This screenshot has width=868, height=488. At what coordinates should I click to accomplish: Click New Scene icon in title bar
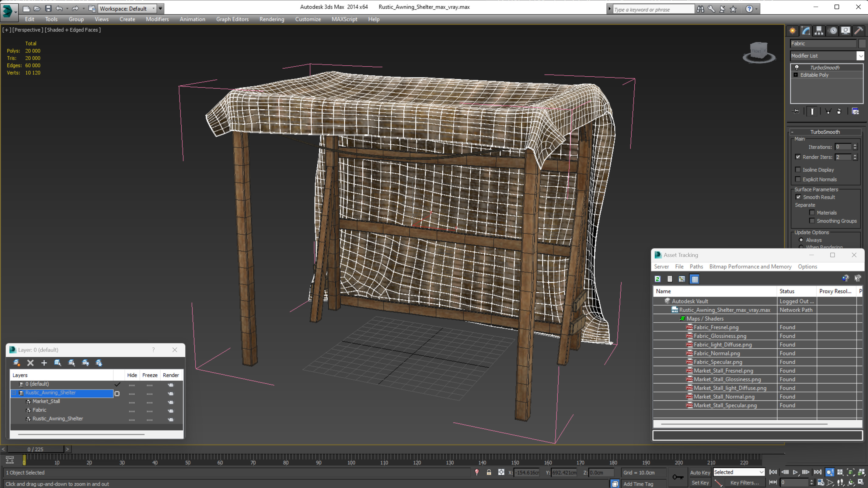(x=26, y=9)
